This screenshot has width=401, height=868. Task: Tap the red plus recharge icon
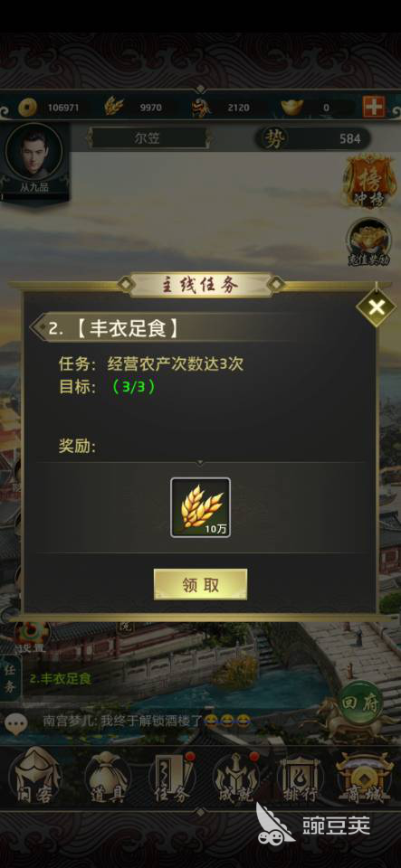click(374, 107)
